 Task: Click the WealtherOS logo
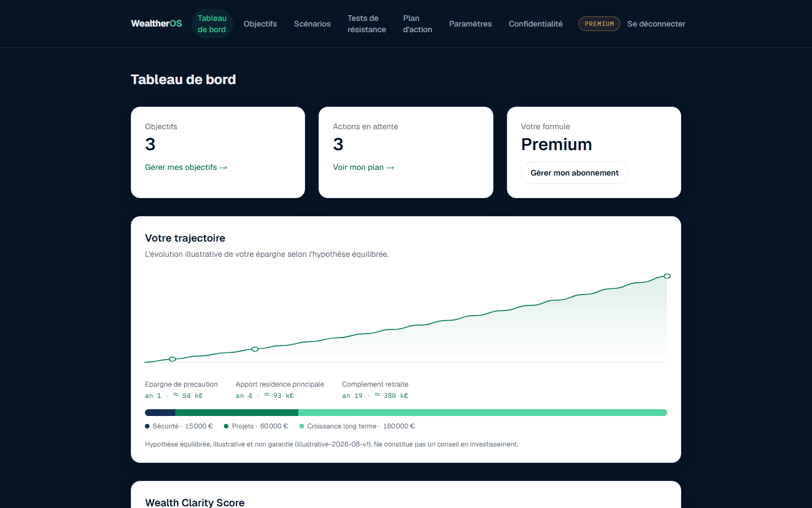click(156, 24)
